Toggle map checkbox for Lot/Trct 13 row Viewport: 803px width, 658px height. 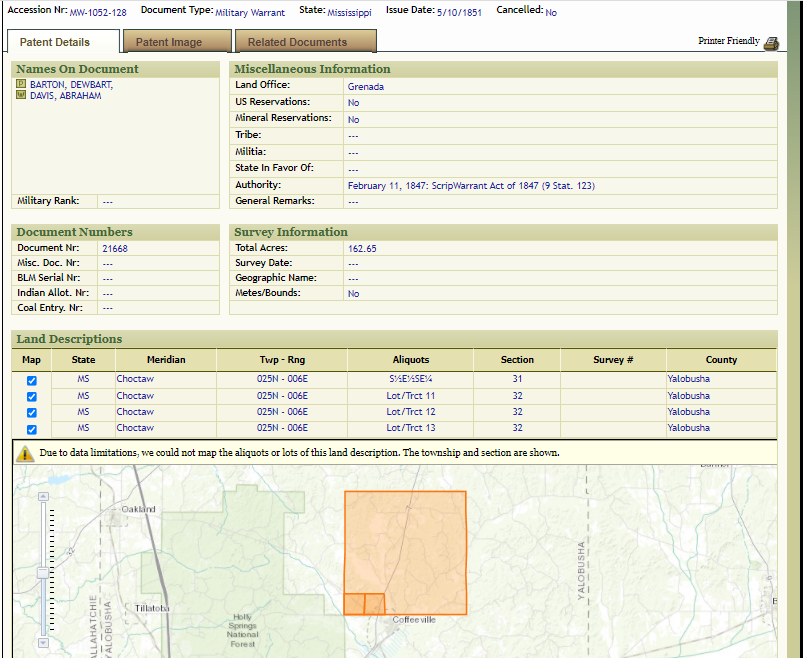pos(32,429)
